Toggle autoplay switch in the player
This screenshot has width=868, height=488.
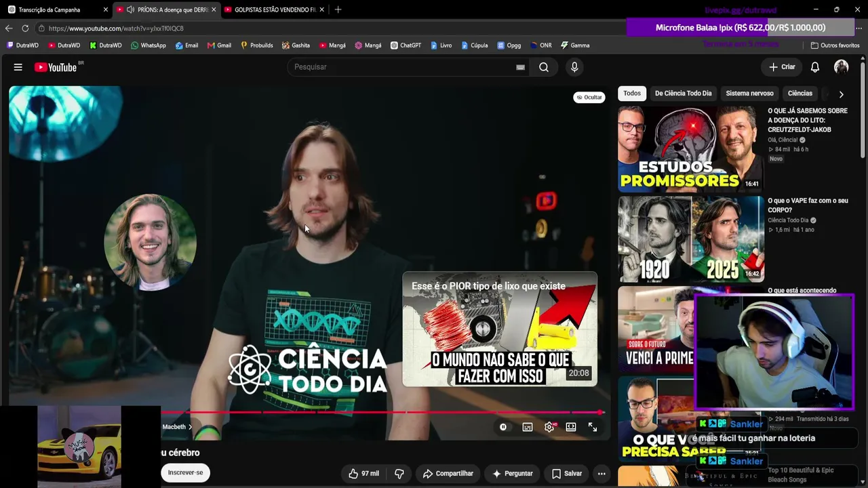coord(503,427)
